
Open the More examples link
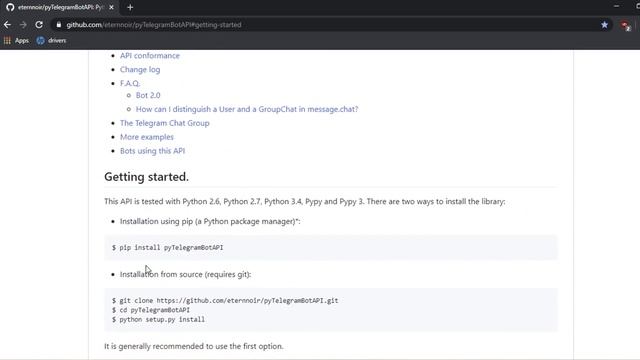(147, 137)
